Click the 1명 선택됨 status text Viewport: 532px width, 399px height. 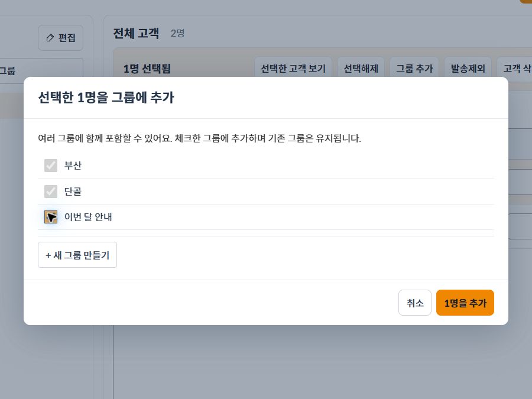pos(147,69)
